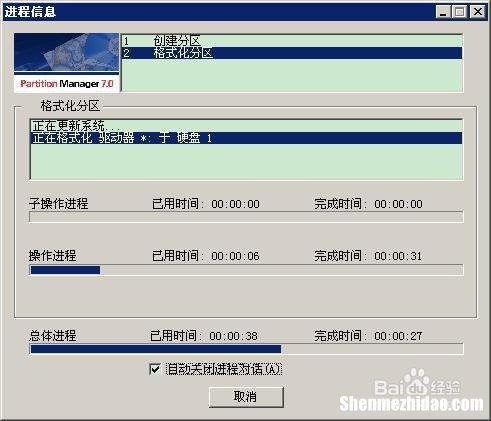
Task: Click the 总体进程 elapsed time 00:00:38
Action: pyautogui.click(x=234, y=336)
